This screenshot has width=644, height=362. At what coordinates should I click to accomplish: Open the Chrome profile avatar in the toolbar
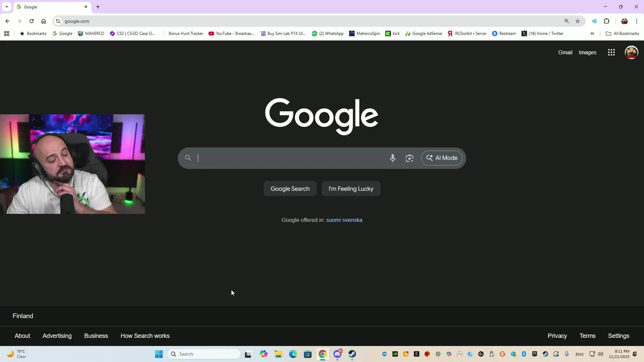[x=624, y=21]
